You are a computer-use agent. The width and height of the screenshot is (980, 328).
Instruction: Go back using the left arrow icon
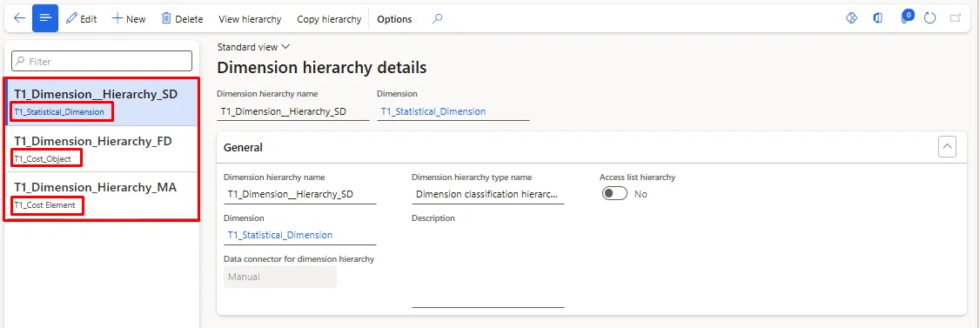(19, 18)
